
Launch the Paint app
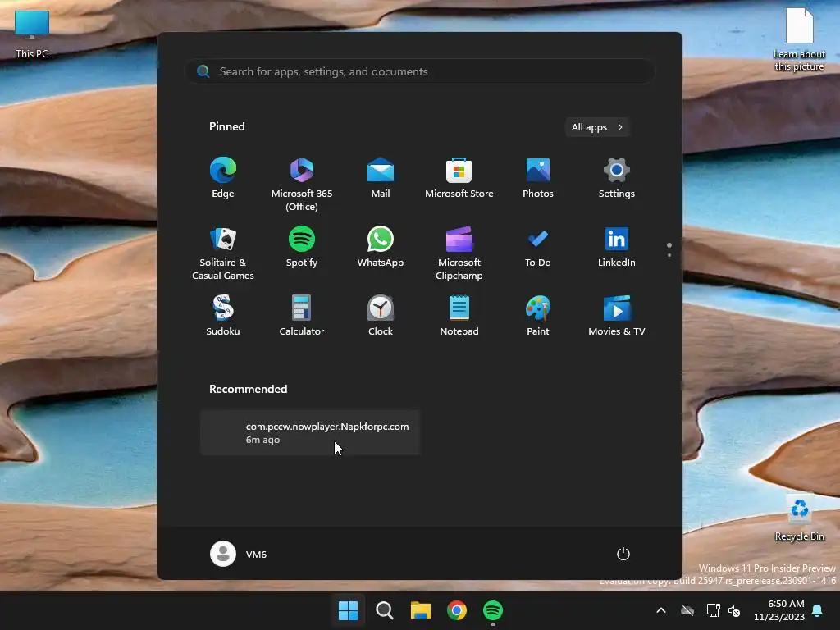pos(538,316)
